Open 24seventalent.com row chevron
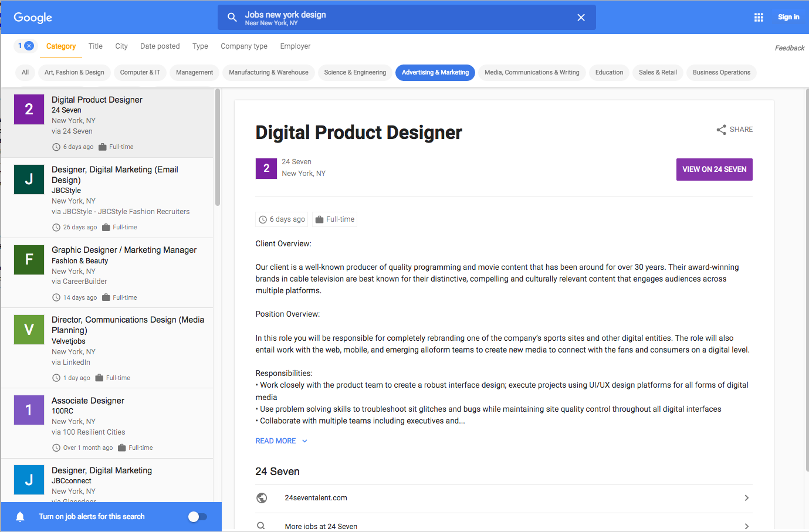The image size is (809, 532). click(x=746, y=498)
